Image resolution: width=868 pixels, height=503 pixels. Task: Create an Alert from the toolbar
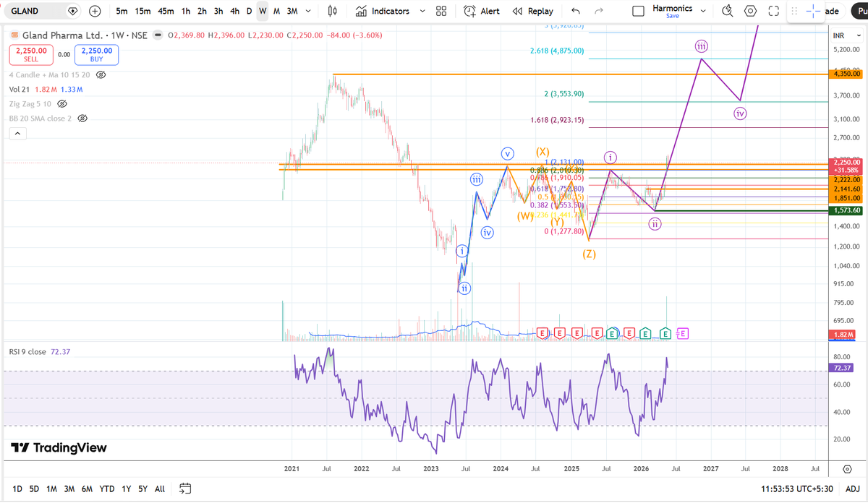coord(482,11)
